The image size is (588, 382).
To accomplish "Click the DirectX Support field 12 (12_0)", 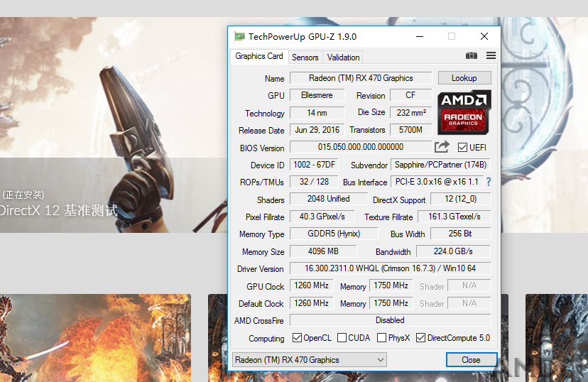I will coord(460,199).
